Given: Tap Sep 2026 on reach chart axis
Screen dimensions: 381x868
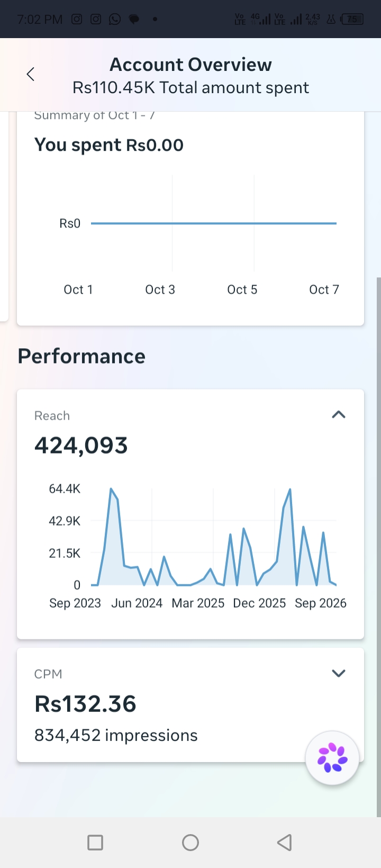Looking at the screenshot, I should pyautogui.click(x=321, y=603).
